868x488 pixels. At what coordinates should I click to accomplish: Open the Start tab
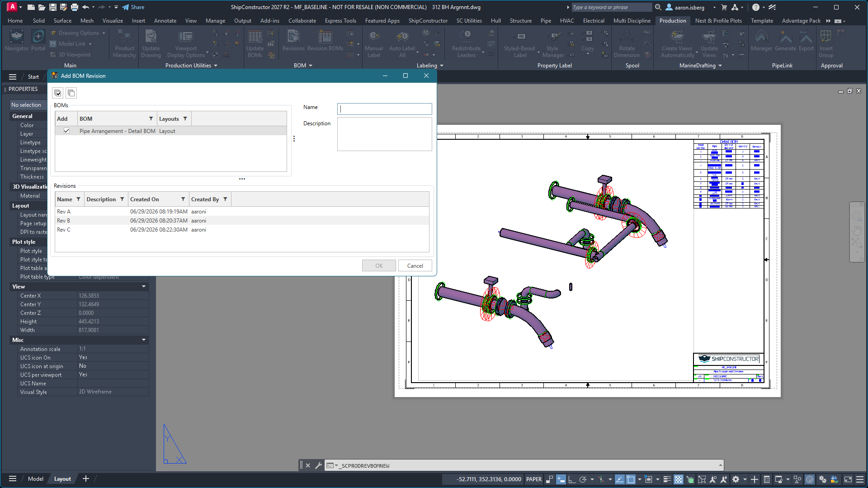33,76
